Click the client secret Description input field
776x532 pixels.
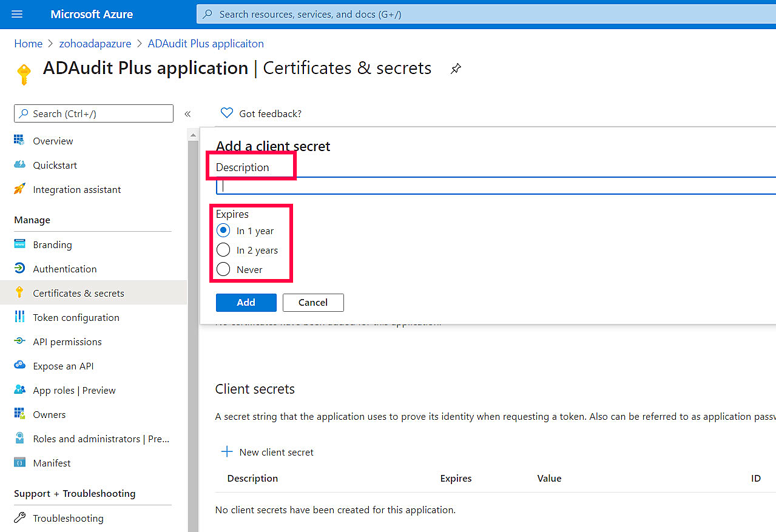[425, 186]
